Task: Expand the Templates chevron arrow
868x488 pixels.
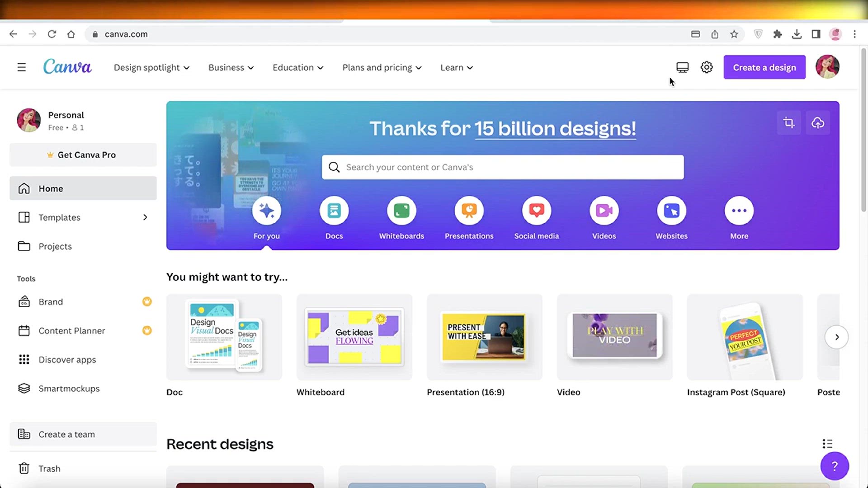Action: click(x=145, y=217)
